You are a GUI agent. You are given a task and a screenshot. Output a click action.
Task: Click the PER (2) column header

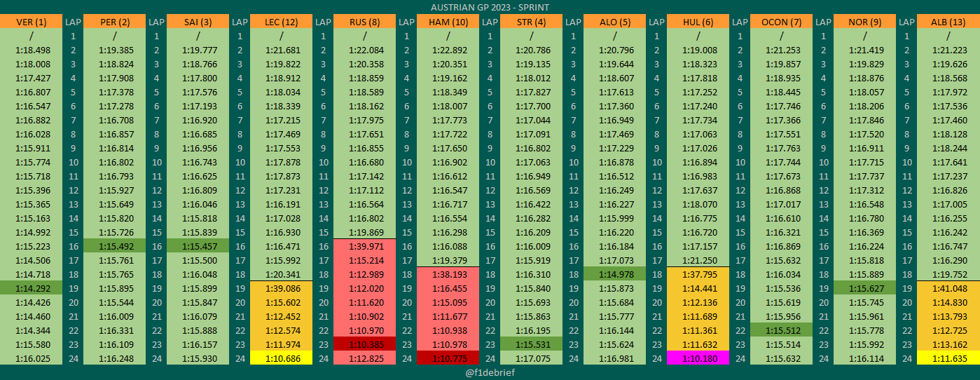coord(114,22)
